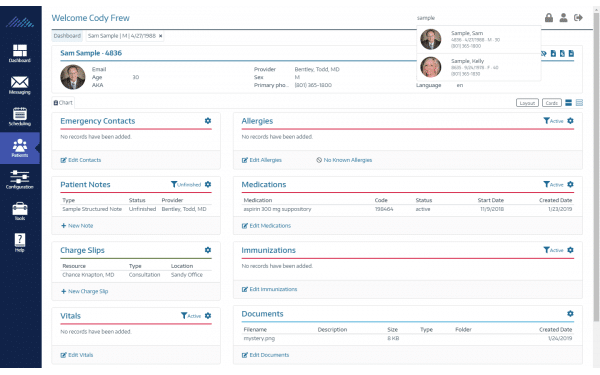
Task: Toggle the Active filter on Immunizations
Action: [553, 250]
